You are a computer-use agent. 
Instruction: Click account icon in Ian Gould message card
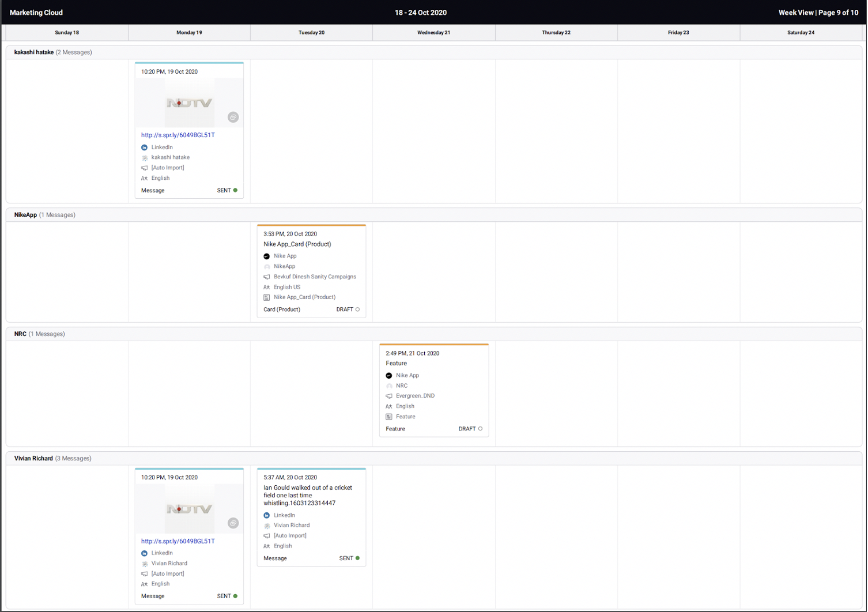tap(267, 526)
